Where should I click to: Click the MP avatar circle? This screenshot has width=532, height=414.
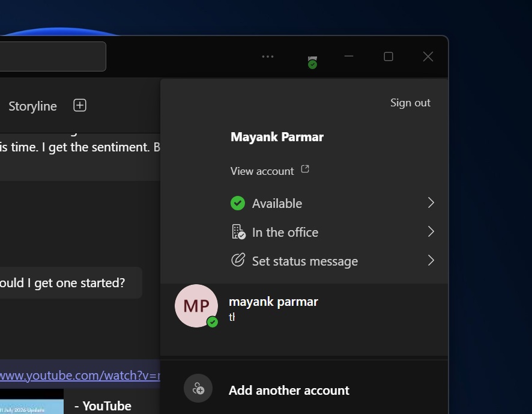(x=196, y=306)
